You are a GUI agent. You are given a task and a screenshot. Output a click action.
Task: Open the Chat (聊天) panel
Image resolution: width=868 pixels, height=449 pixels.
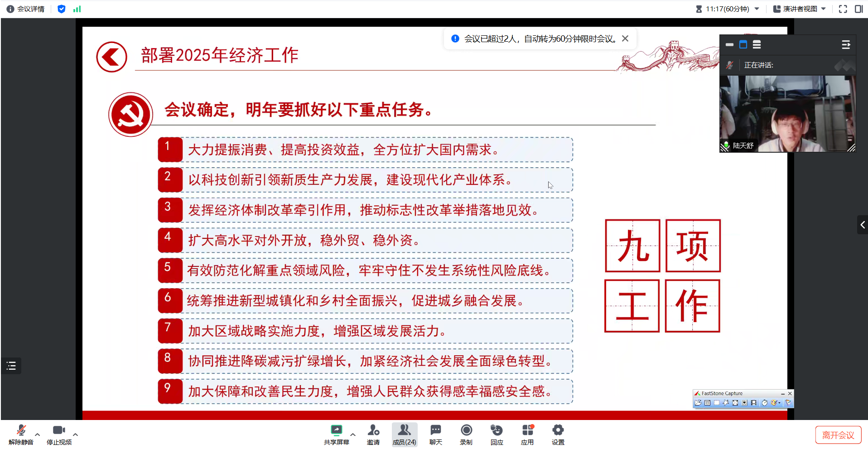tap(435, 430)
